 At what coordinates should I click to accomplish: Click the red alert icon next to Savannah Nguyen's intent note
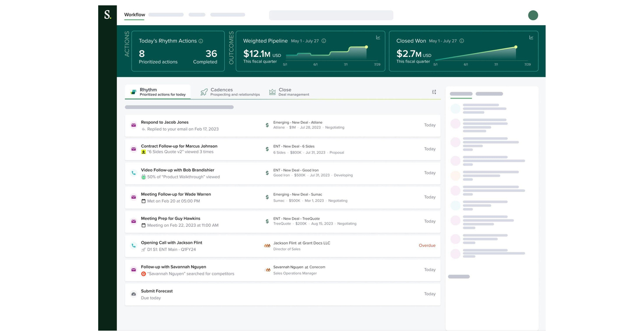tap(142, 273)
